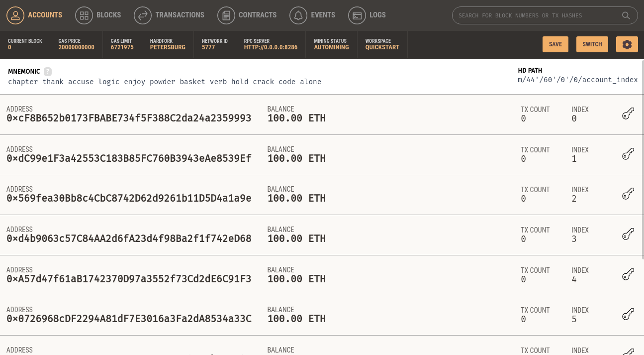Open settings with the gear icon
Image resolution: width=644 pixels, height=355 pixels.
tap(627, 44)
